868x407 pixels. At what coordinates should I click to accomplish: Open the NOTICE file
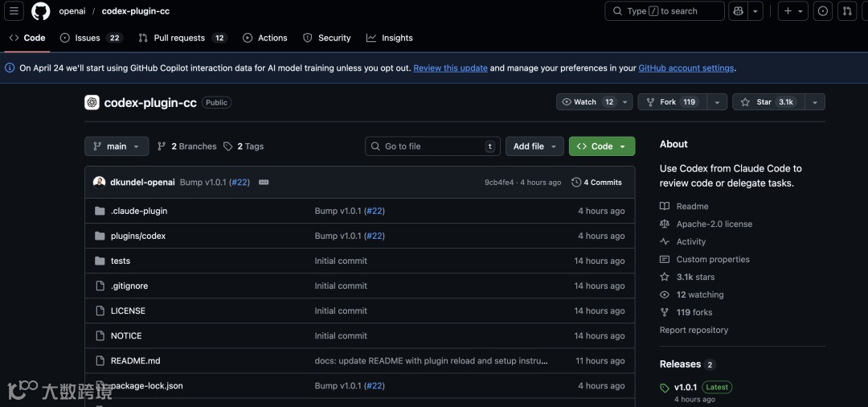pos(126,335)
